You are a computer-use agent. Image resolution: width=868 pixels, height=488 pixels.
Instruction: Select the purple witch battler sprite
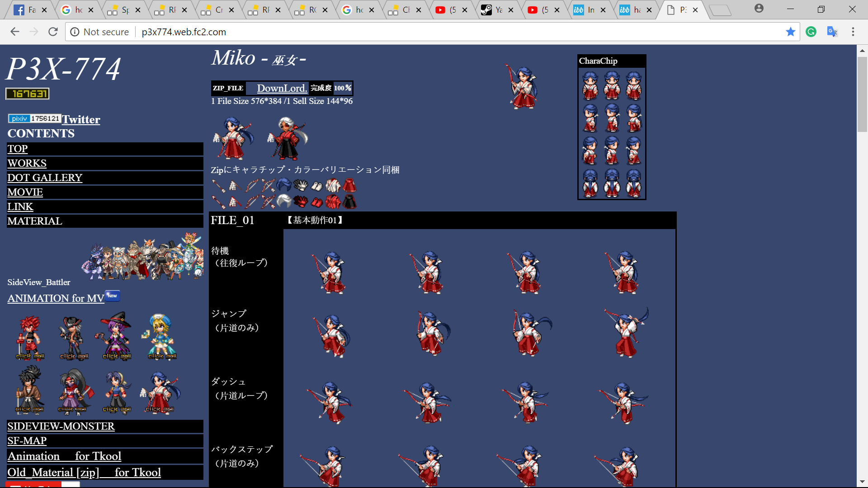116,336
